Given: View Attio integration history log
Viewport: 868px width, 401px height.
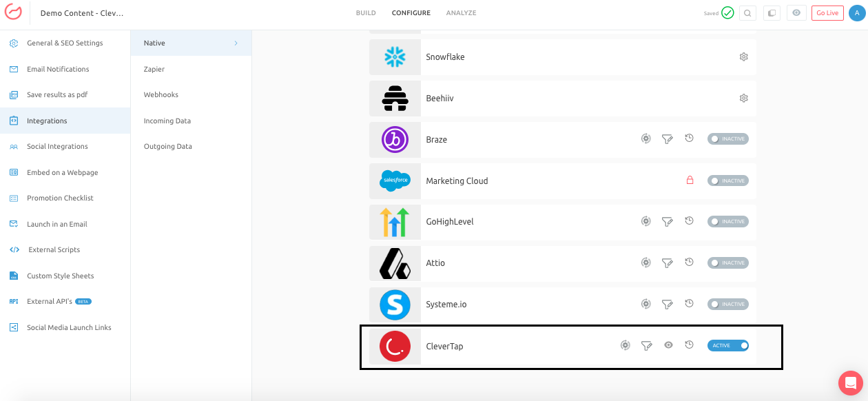Looking at the screenshot, I should [689, 263].
